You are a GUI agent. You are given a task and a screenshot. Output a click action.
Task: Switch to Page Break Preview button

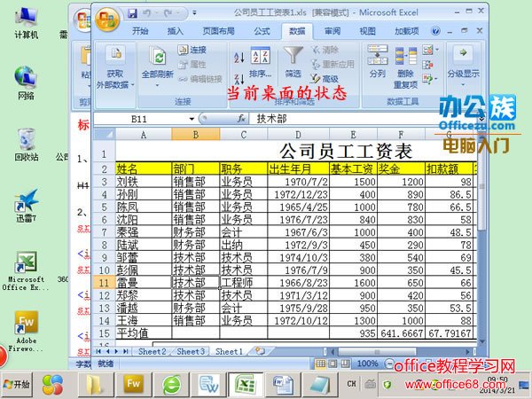[346, 364]
